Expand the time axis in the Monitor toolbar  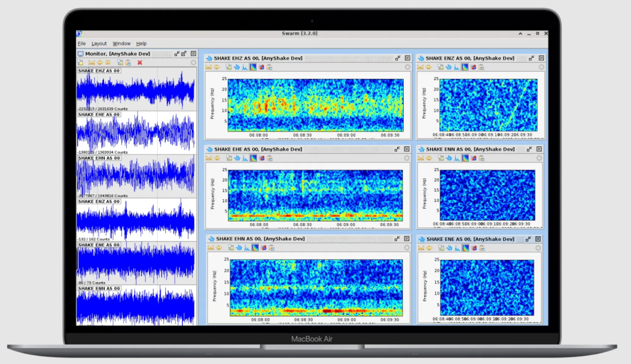click(99, 63)
